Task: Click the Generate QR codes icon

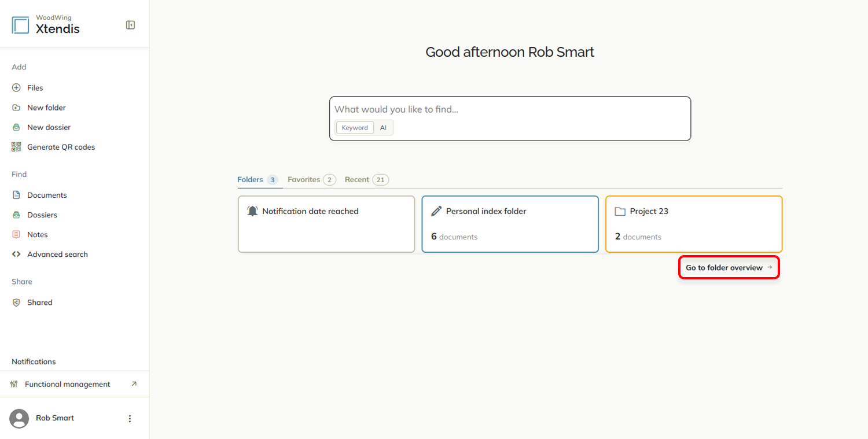Action: coord(16,147)
